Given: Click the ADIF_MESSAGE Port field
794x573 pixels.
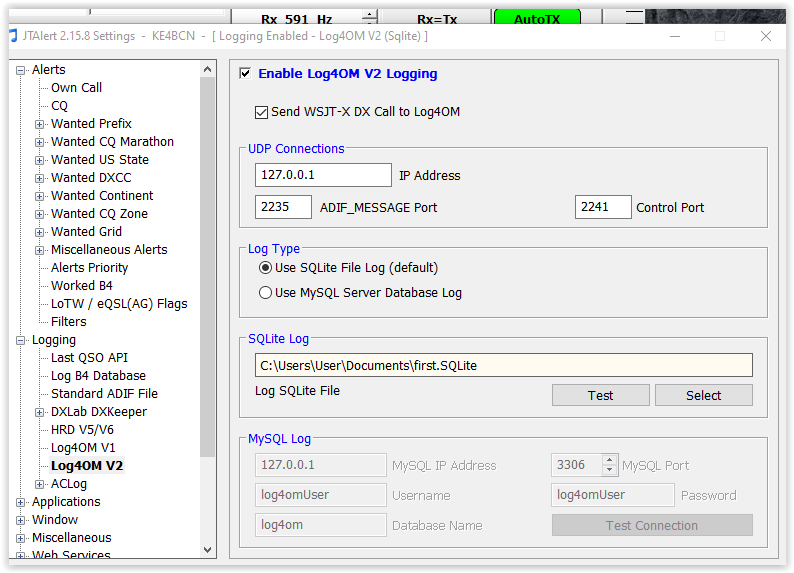Looking at the screenshot, I should (x=283, y=207).
